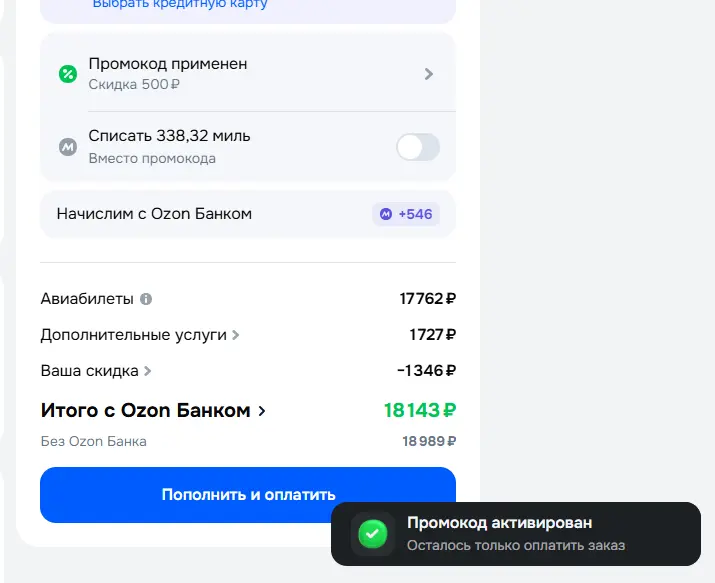
Task: Click the info icon next to Авиабилеты
Action: [146, 299]
